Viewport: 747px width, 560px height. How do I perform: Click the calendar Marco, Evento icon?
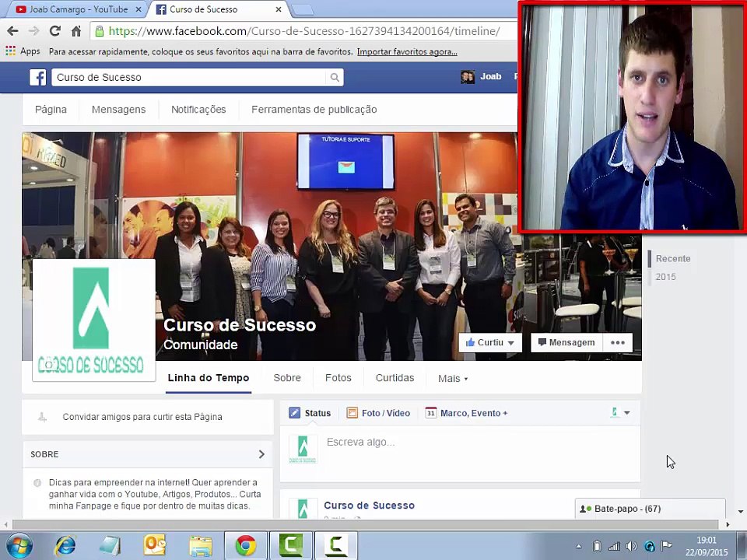pos(430,413)
